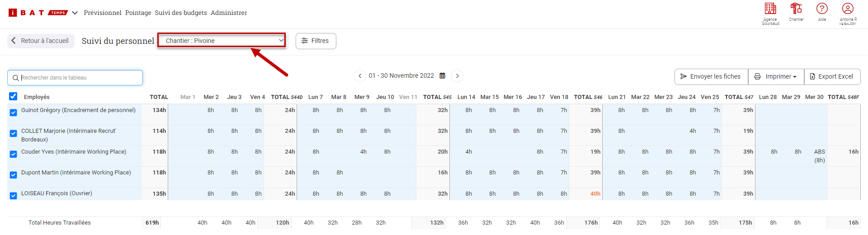Click the Export Excel button
868x235 pixels.
click(x=832, y=77)
